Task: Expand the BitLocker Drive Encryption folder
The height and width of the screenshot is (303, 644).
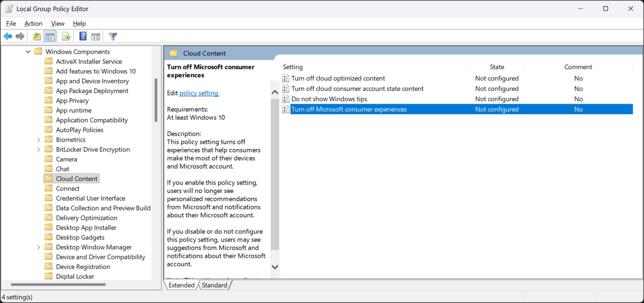Action: point(38,149)
